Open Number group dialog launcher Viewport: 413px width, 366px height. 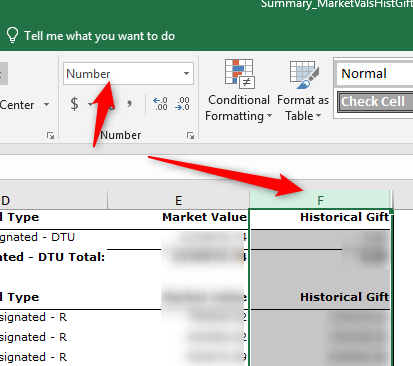pyautogui.click(x=190, y=135)
